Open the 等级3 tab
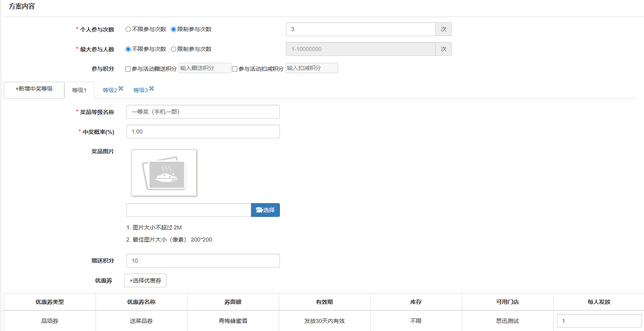 point(140,90)
